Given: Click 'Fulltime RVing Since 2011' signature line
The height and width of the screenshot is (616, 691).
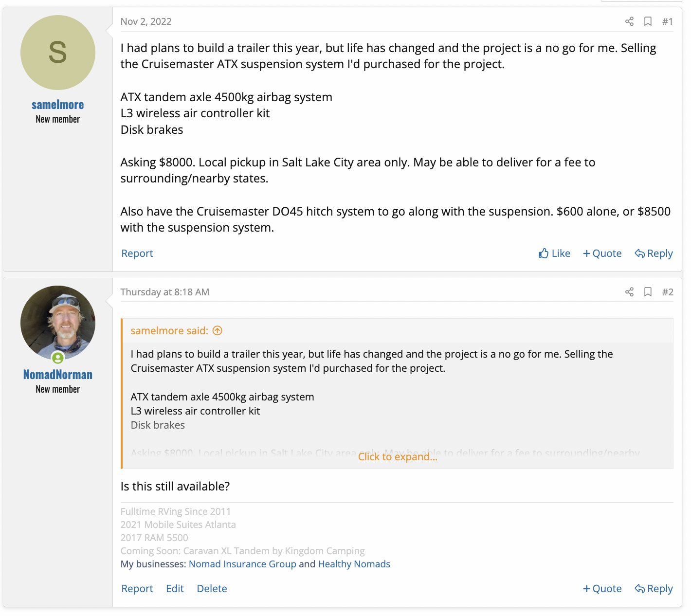Looking at the screenshot, I should coord(176,511).
